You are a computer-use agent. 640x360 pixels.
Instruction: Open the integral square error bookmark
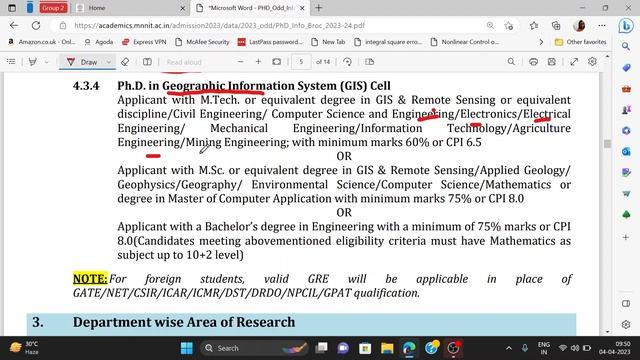click(x=388, y=42)
